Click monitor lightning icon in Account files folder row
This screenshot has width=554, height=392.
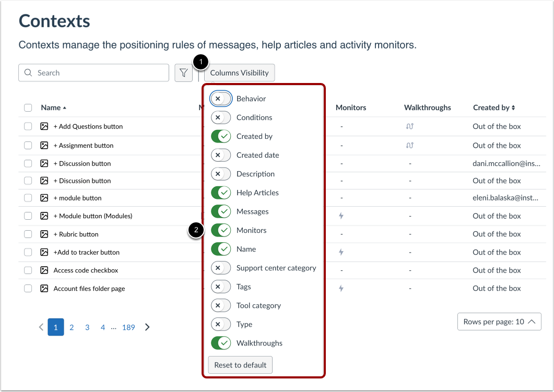tap(341, 289)
